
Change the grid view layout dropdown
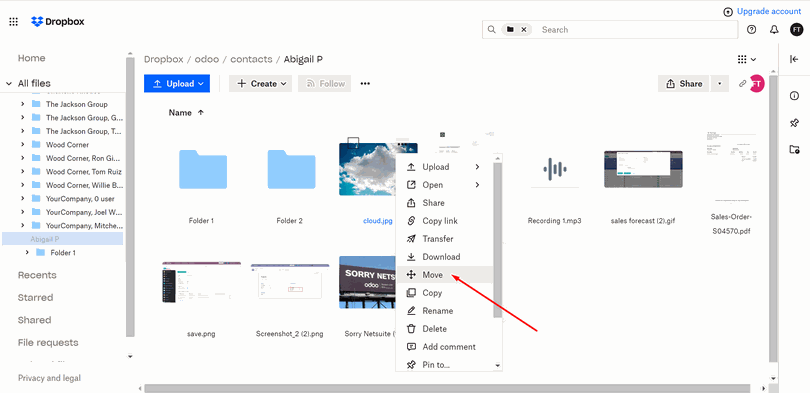[747, 59]
